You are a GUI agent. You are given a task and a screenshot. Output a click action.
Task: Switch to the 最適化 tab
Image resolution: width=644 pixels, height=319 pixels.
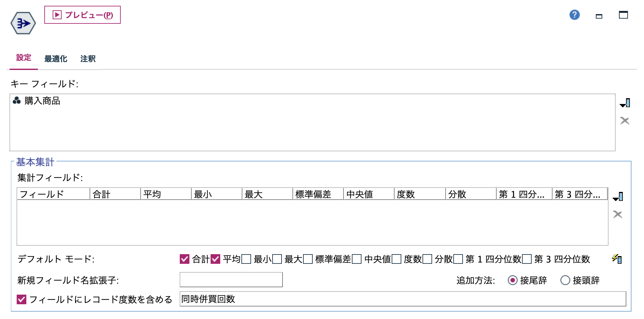tap(56, 58)
